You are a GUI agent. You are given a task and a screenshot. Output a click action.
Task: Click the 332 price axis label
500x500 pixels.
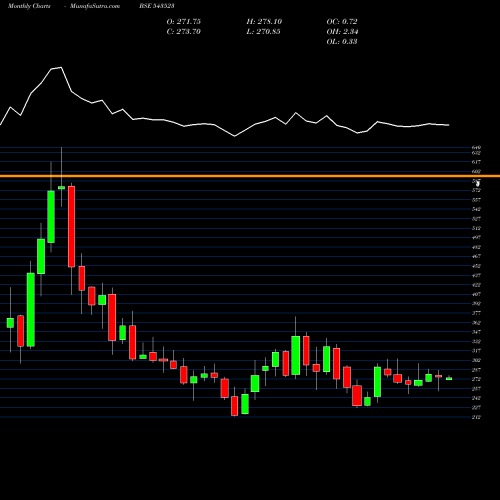click(x=476, y=342)
